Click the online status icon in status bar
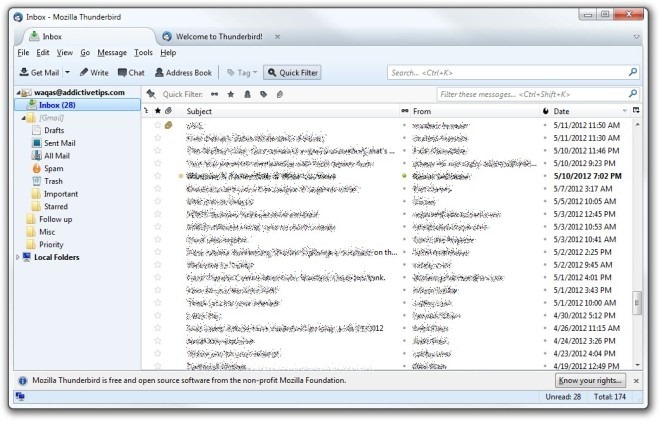 [x=20, y=396]
